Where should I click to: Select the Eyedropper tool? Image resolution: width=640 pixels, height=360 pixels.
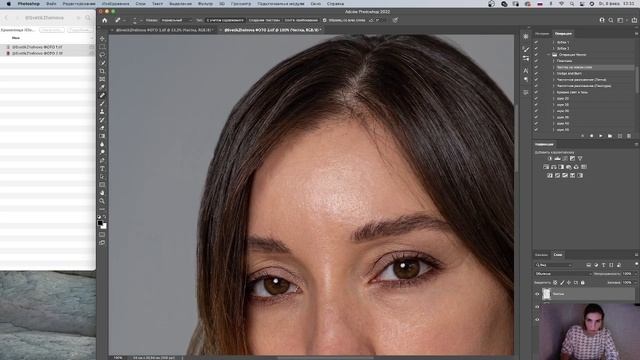pos(102,87)
